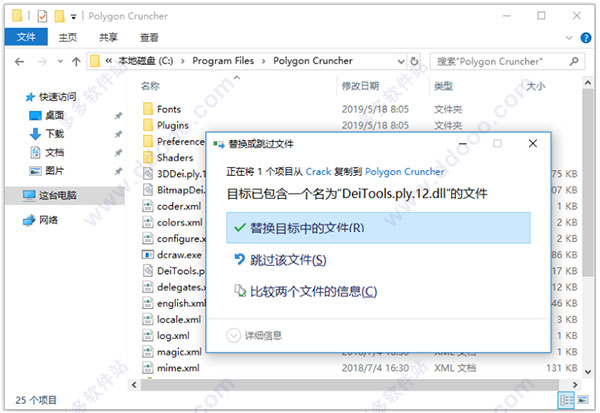
Task: Select the Plugins folder icon
Action: (148, 125)
